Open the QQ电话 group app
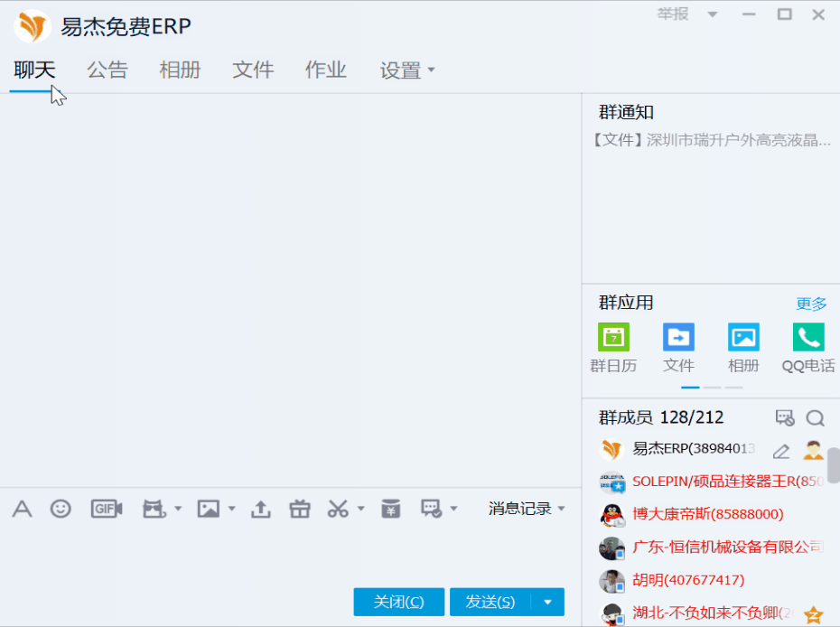840x627 pixels. [808, 348]
